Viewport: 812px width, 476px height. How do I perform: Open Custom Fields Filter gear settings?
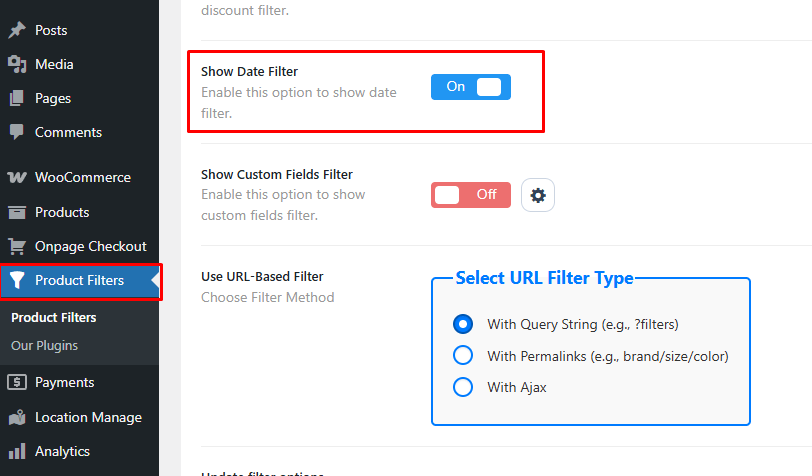[x=538, y=195]
